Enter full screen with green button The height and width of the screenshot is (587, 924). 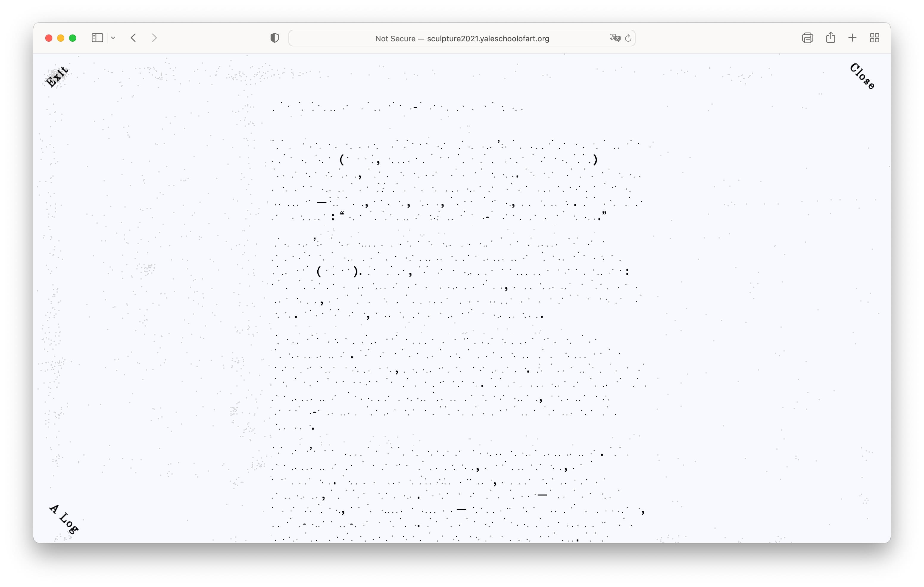click(73, 38)
